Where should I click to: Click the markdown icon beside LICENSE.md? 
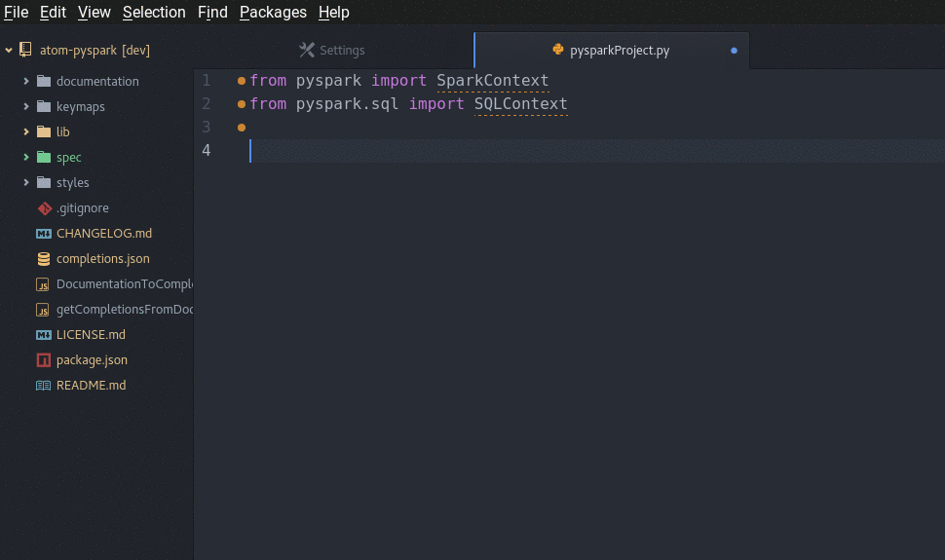[44, 335]
